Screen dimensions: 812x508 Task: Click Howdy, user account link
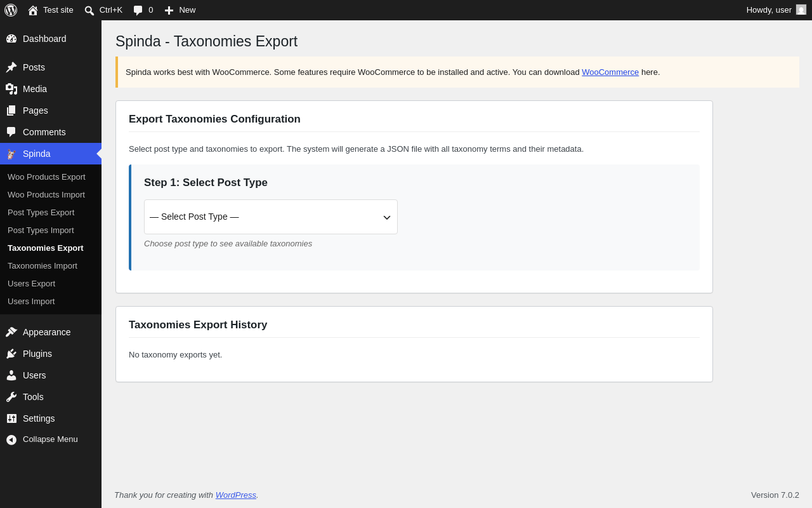pyautogui.click(x=769, y=10)
